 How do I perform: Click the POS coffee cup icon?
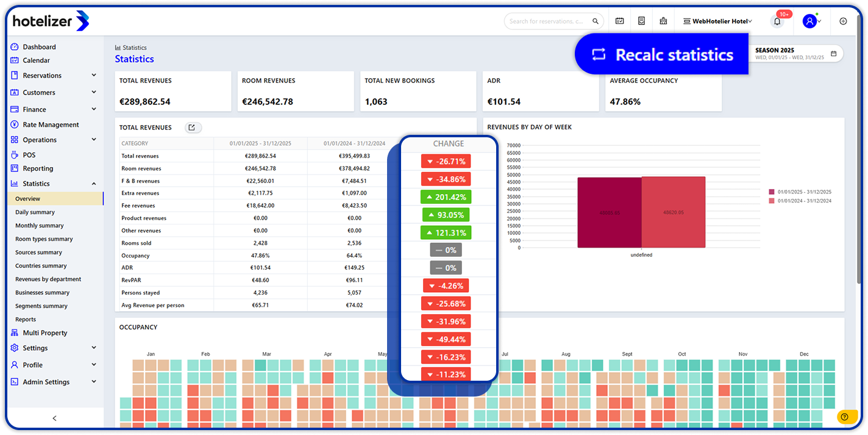(x=15, y=155)
